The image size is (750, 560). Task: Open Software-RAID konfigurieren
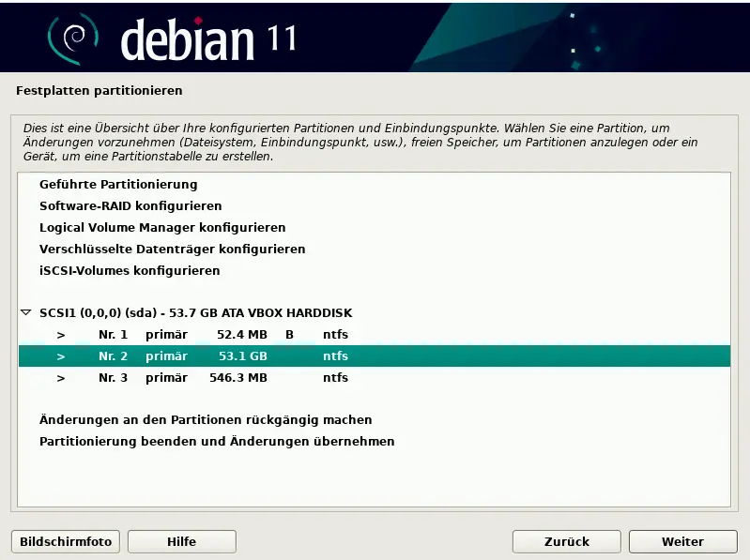click(x=375, y=206)
